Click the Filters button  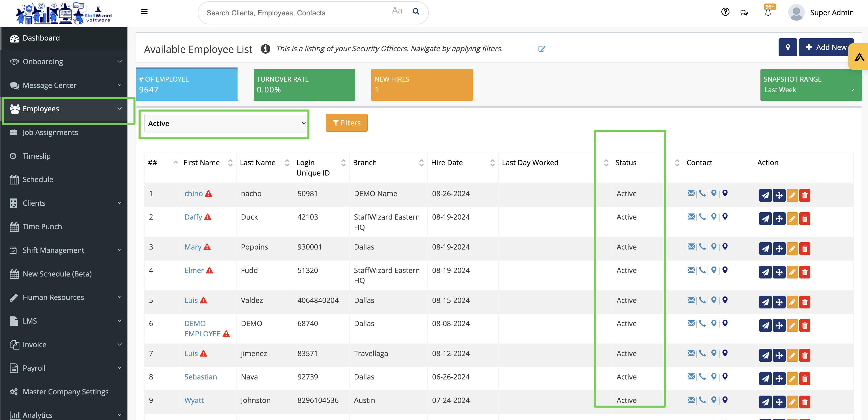(346, 123)
